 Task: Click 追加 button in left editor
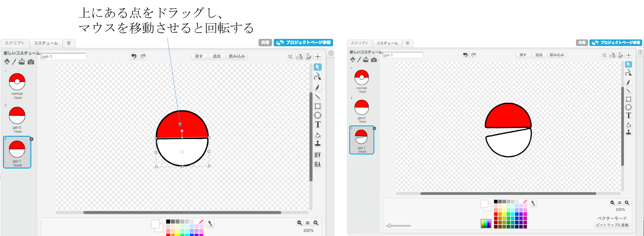pos(217,56)
